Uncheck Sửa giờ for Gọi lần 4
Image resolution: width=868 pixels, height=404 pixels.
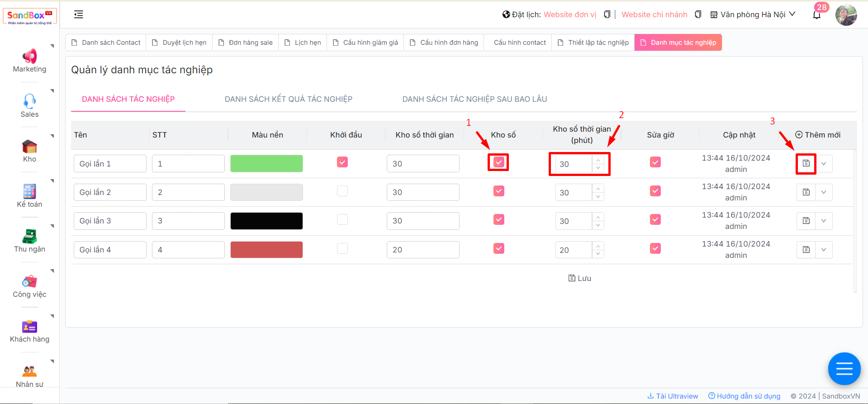pos(655,248)
